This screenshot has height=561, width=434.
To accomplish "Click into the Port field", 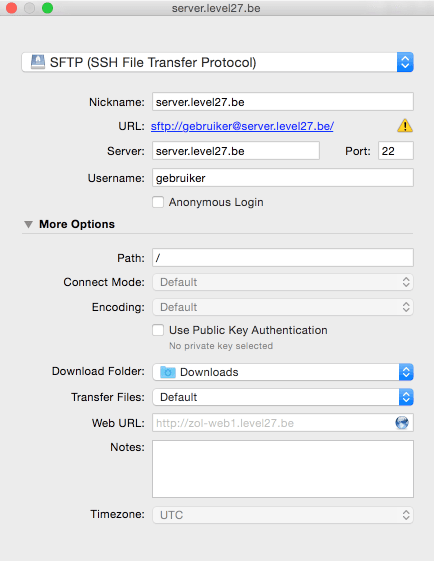I will point(396,151).
